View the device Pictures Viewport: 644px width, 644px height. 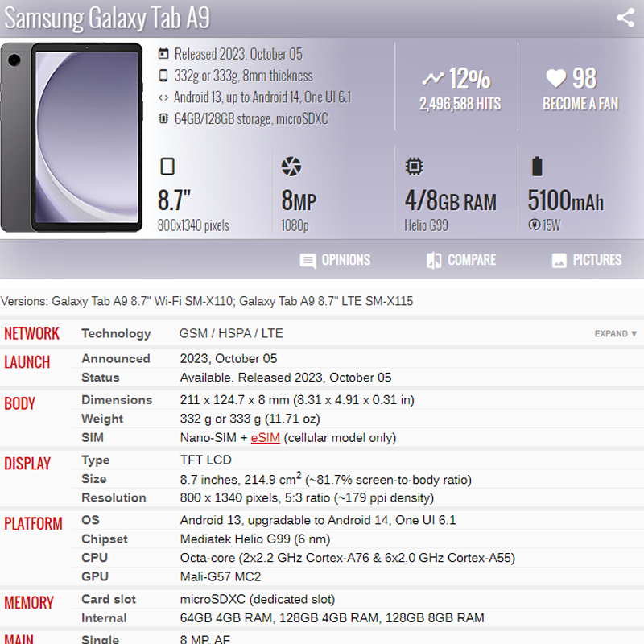[x=587, y=260]
